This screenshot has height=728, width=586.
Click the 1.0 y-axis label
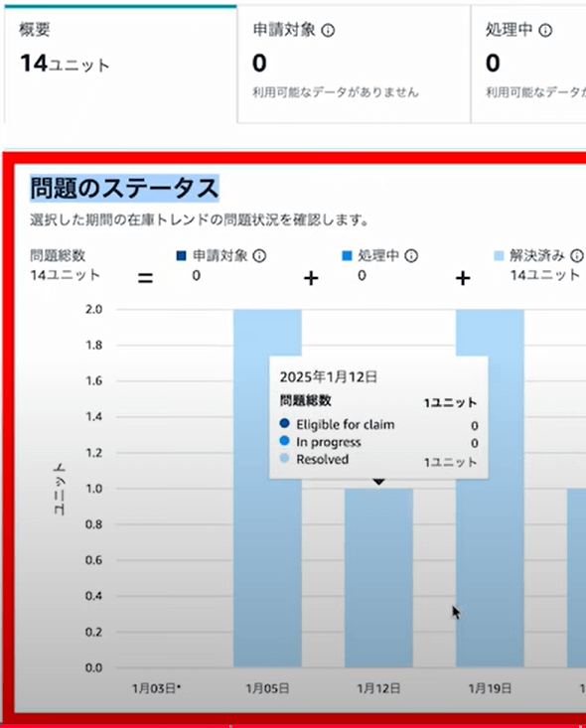[93, 489]
